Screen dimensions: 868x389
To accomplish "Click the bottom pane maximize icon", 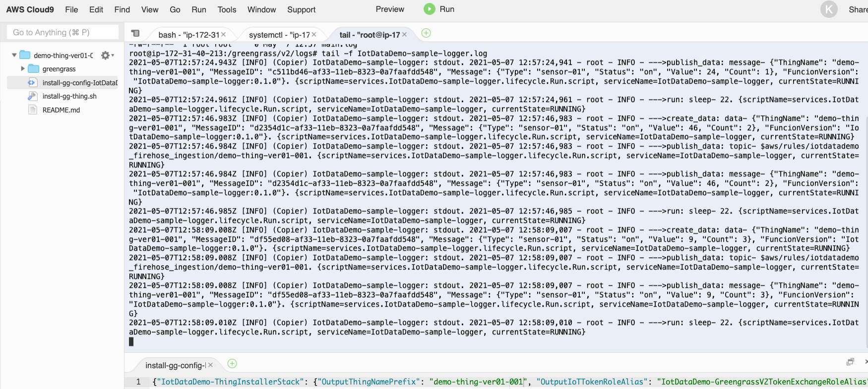I will click(850, 362).
